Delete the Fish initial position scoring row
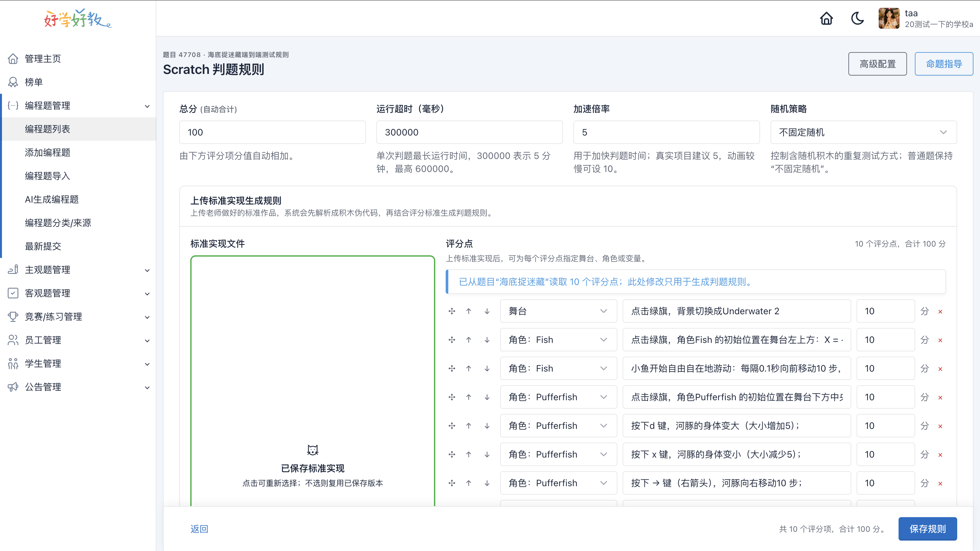 pyautogui.click(x=940, y=340)
